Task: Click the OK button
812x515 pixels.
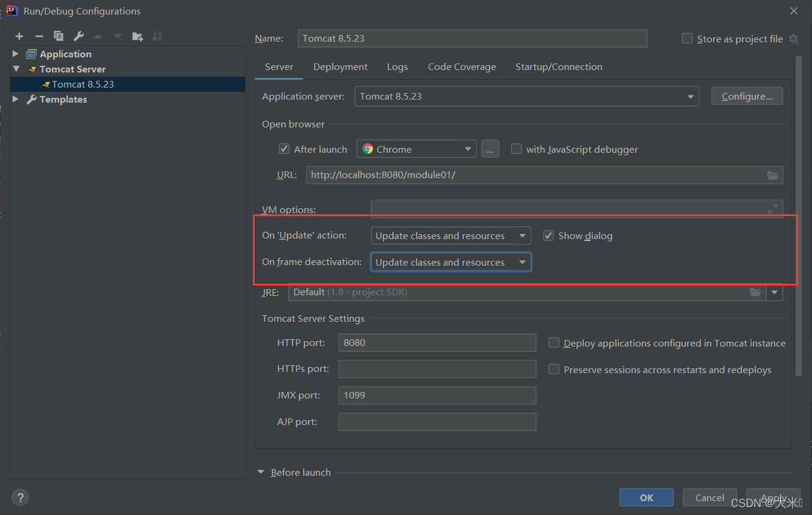Action: [647, 497]
